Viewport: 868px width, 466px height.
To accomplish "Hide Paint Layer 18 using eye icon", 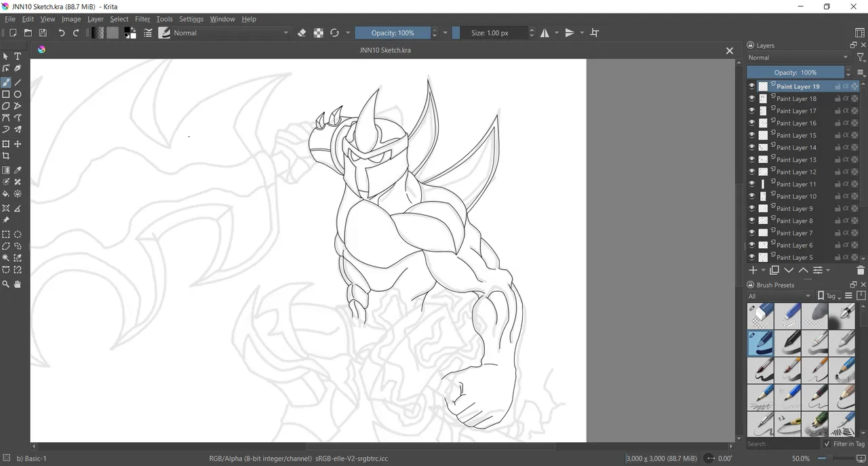I will click(751, 98).
